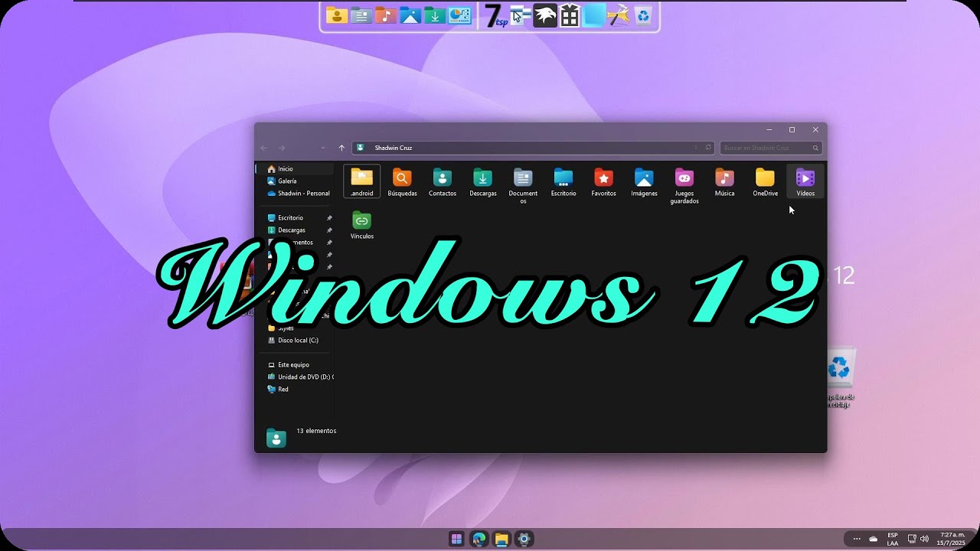The height and width of the screenshot is (551, 980).
Task: Click the OneDrive cloud tray icon
Action: click(x=874, y=539)
